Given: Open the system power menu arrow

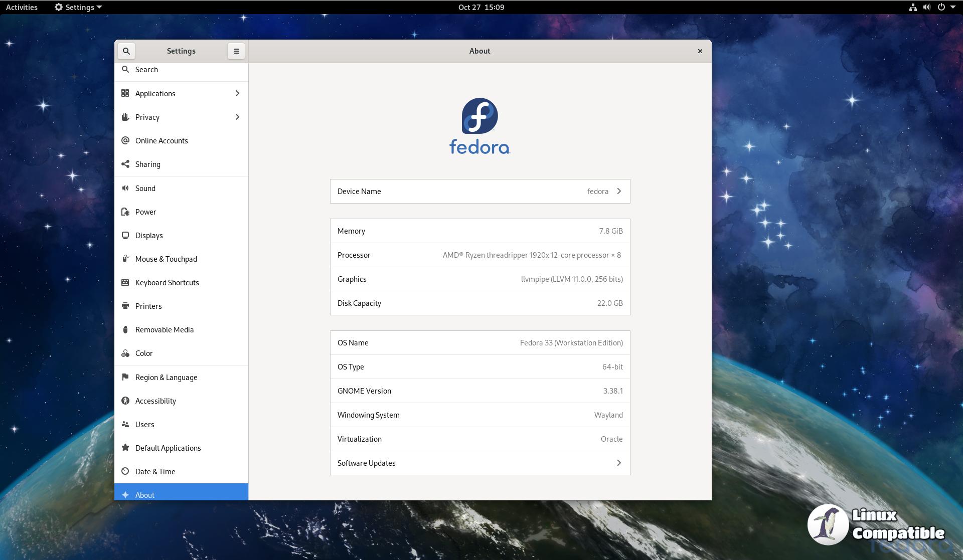Looking at the screenshot, I should click(x=953, y=7).
